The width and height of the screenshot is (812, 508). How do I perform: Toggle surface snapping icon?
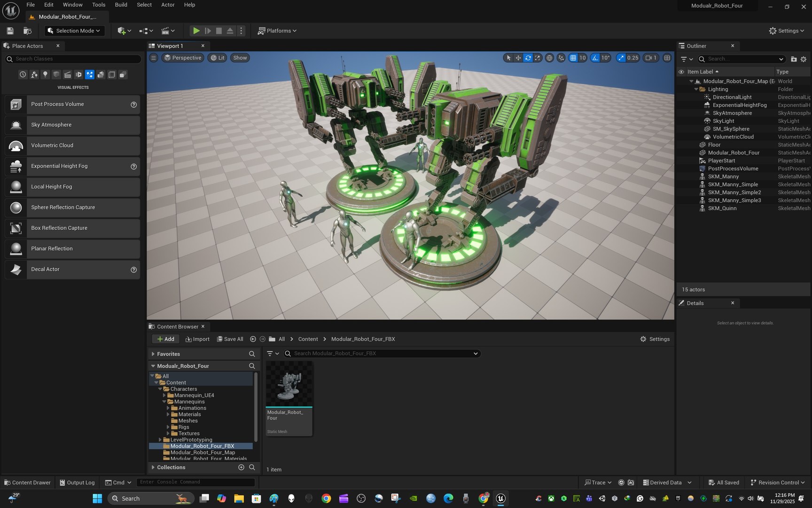tap(561, 58)
